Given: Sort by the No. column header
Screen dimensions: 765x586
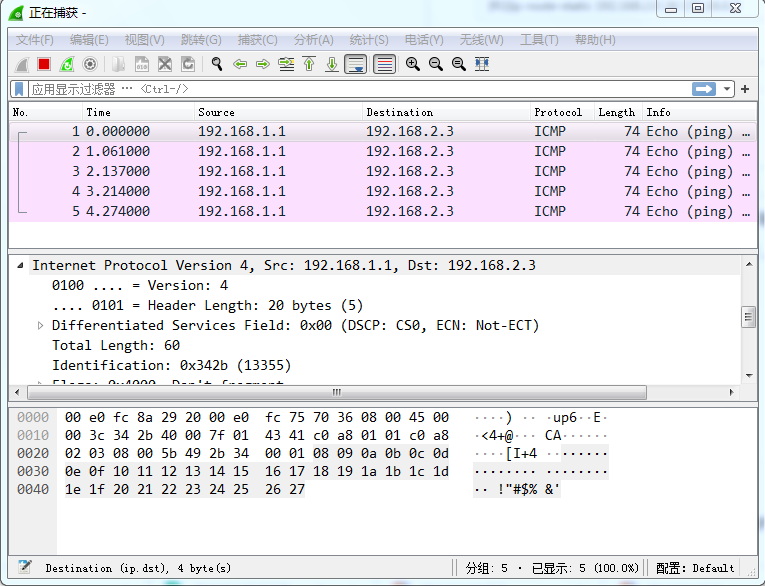Looking at the screenshot, I should pos(46,112).
